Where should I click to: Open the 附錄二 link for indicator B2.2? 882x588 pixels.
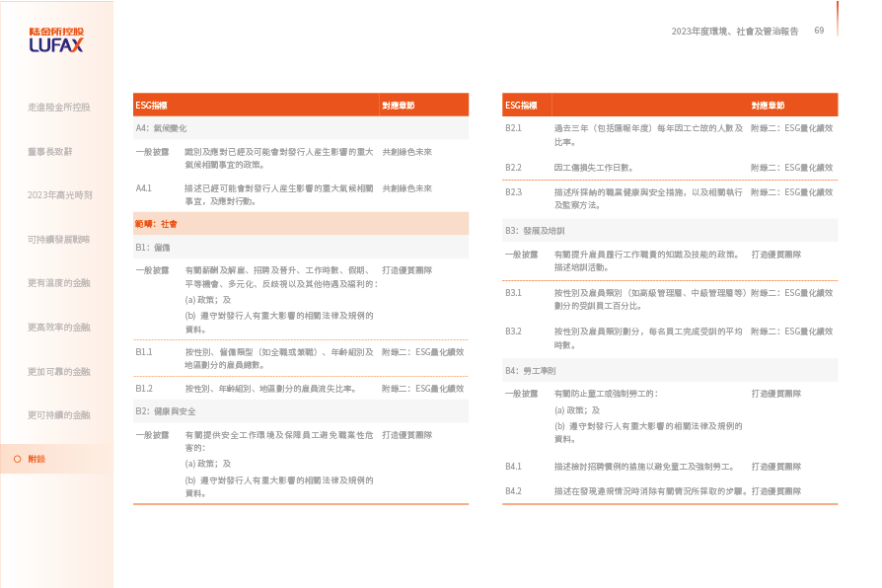coord(791,168)
